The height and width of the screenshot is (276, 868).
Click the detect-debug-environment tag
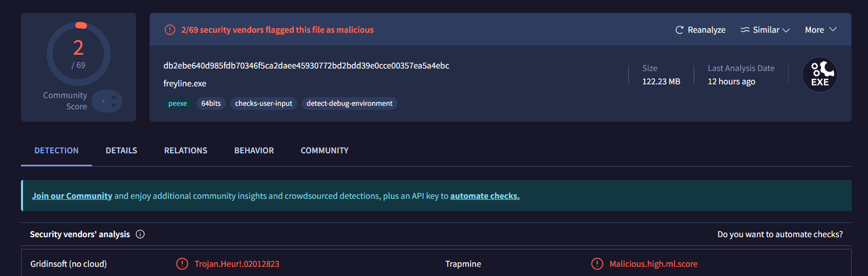[349, 104]
